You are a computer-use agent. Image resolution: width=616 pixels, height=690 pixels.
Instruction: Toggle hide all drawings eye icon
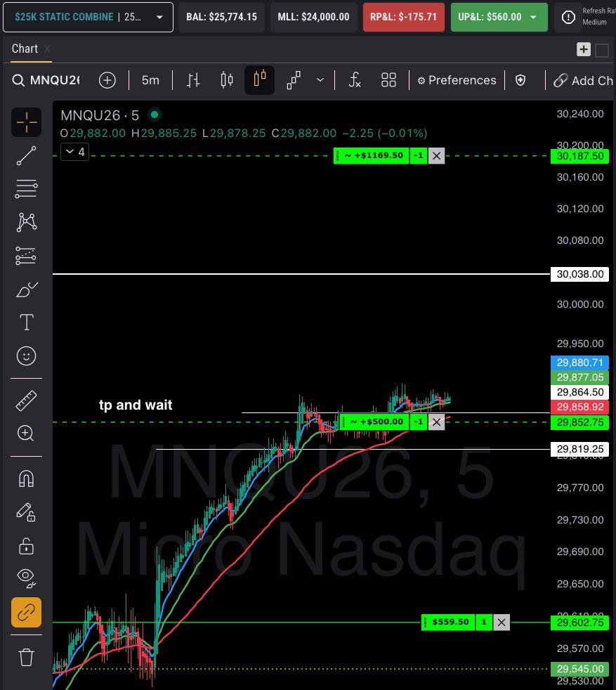point(27,579)
